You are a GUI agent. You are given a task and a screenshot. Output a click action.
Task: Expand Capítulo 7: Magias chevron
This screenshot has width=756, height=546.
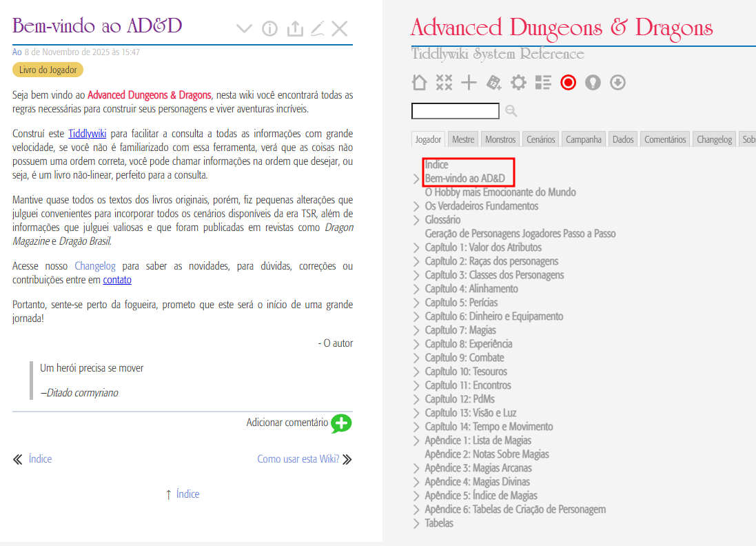pos(416,330)
